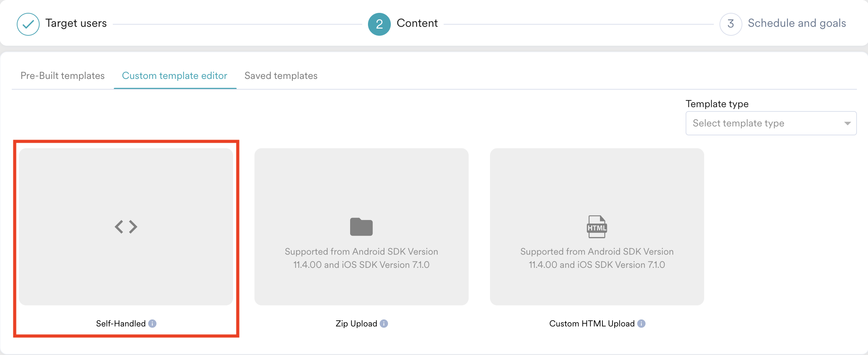Open info tooltip next to Self-Handled

[152, 324]
